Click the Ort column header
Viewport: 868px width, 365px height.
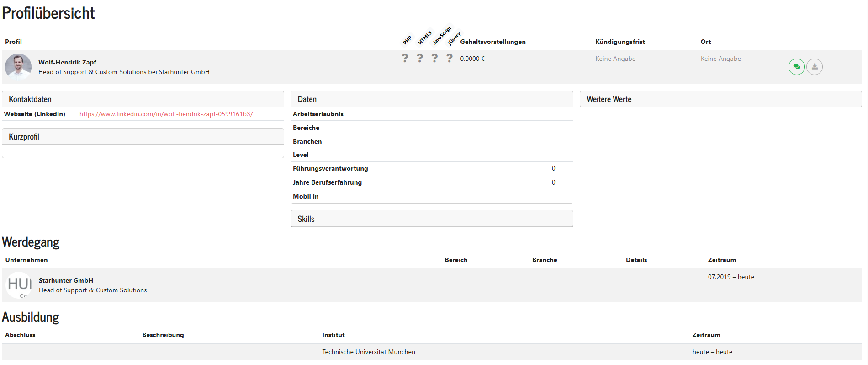point(706,42)
